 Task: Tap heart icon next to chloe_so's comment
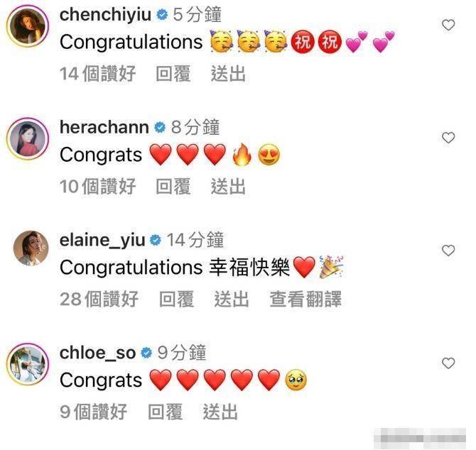[x=448, y=363]
